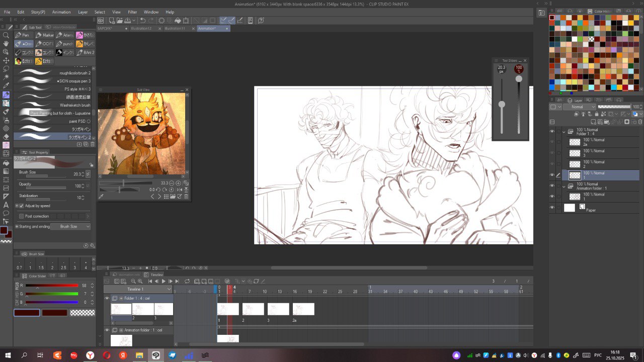Open the Animation menu
This screenshot has width=644, height=362.
(61, 12)
